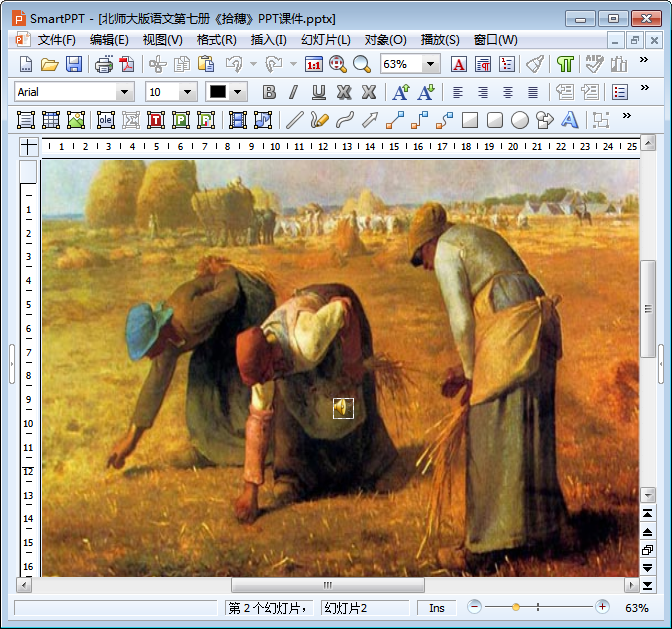This screenshot has height=629, width=672.
Task: Click the zoom slider handle
Action: pyautogui.click(x=516, y=607)
